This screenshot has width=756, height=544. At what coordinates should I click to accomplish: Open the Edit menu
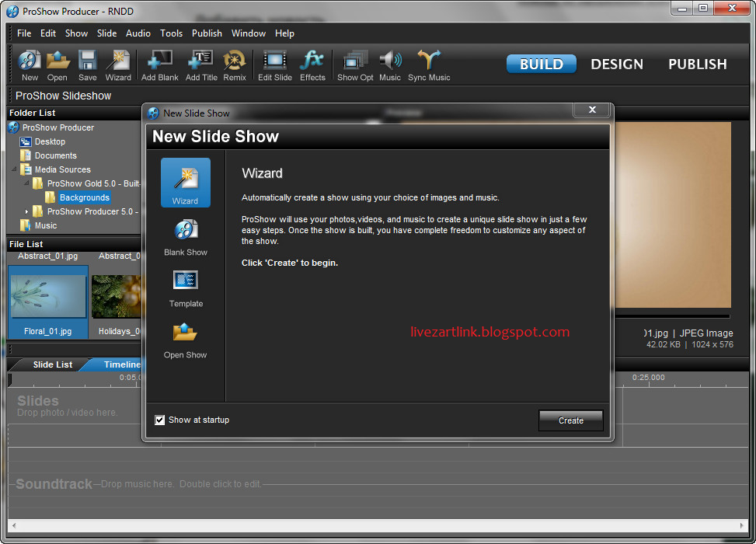point(47,33)
